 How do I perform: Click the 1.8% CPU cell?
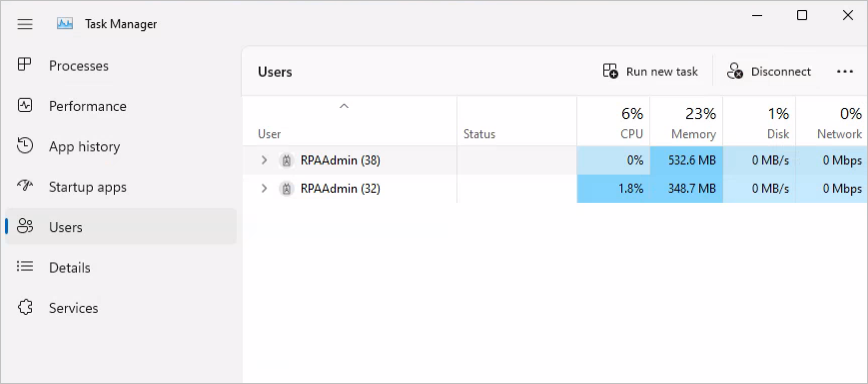(x=613, y=189)
